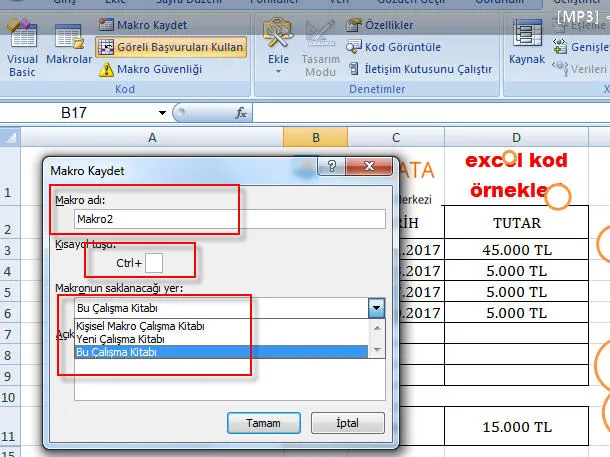Click the Ctrl+ shortcut key box
Viewport: 610px width, 457px height.
pyautogui.click(x=154, y=263)
